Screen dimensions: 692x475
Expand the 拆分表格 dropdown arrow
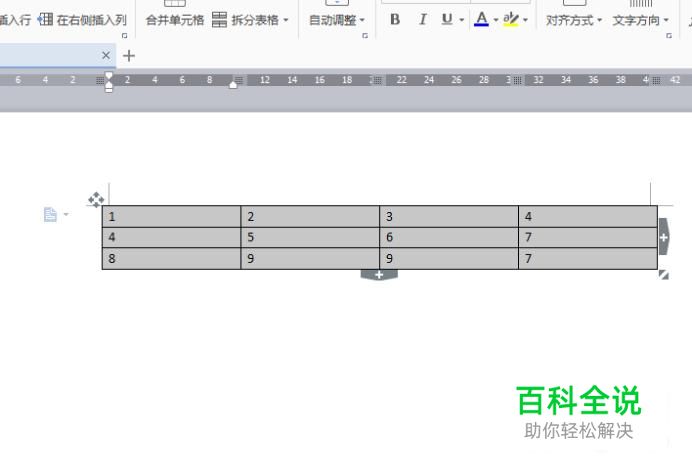click(x=286, y=20)
